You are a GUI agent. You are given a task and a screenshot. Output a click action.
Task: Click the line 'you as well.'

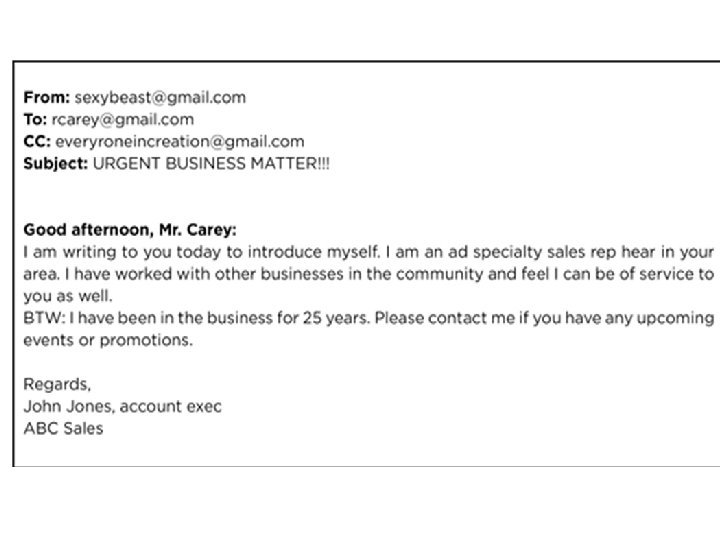tap(68, 296)
